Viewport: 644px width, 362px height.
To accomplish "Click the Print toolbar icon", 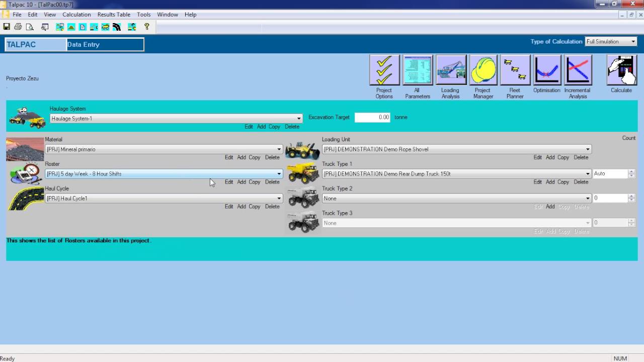I will pyautogui.click(x=18, y=27).
